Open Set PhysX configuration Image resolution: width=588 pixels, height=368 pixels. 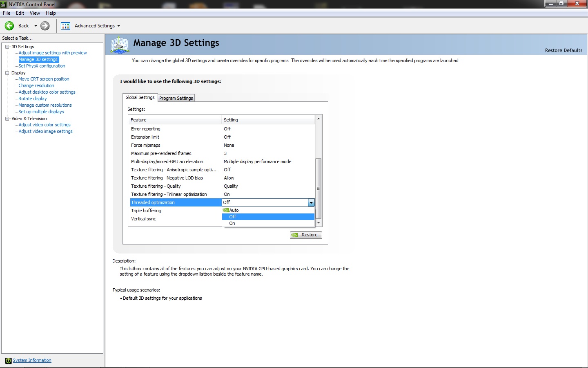coord(42,66)
